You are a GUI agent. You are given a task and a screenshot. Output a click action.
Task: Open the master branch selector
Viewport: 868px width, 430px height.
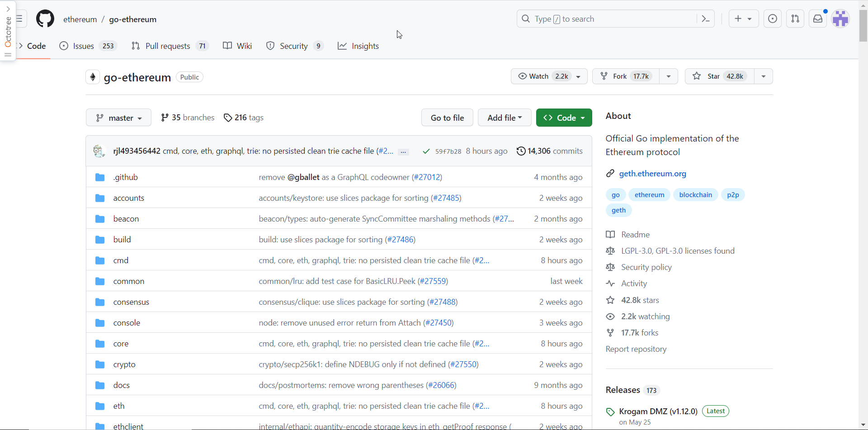pyautogui.click(x=118, y=118)
